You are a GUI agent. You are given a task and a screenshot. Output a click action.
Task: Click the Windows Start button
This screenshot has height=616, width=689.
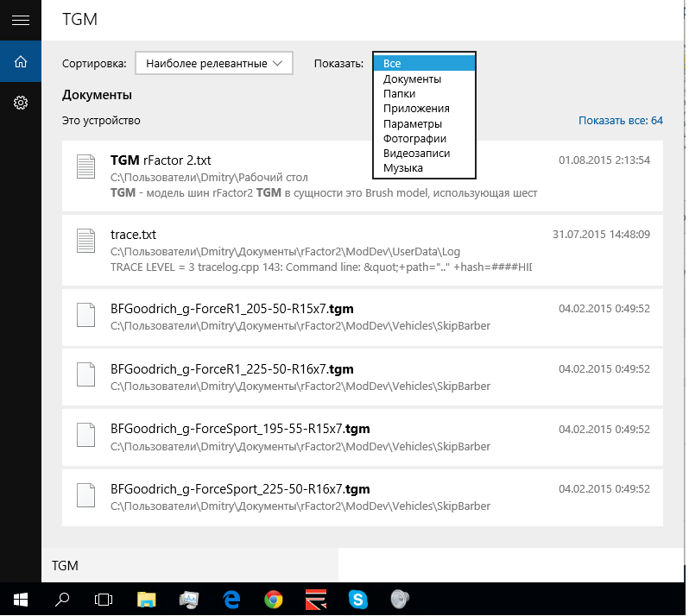[20, 598]
